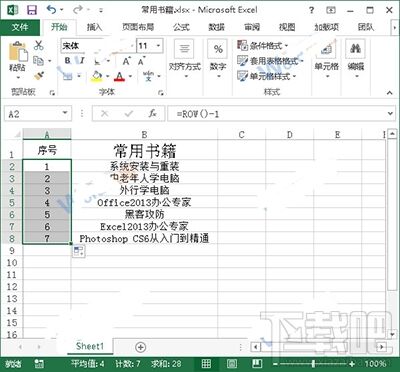
Task: Open the font size dropdown showing 11
Action: 158,45
